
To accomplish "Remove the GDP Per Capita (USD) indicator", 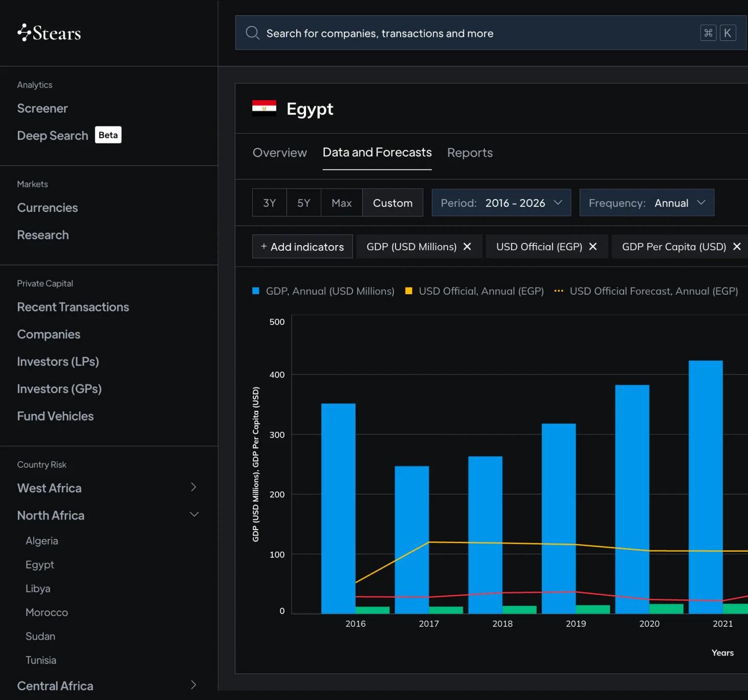I will point(737,247).
